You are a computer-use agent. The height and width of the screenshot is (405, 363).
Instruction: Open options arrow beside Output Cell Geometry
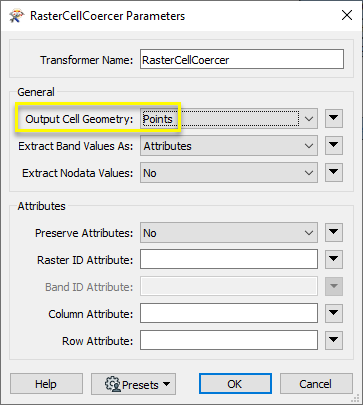coord(334,118)
